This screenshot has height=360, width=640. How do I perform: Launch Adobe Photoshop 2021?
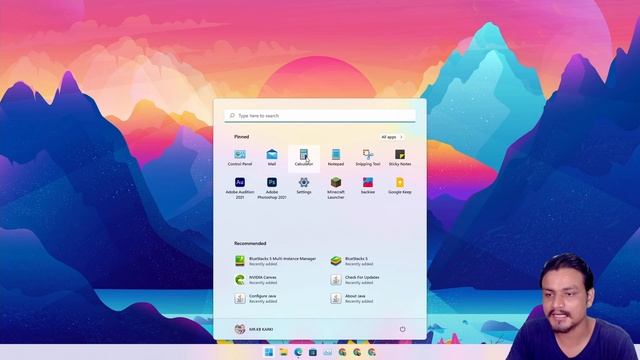point(272,188)
